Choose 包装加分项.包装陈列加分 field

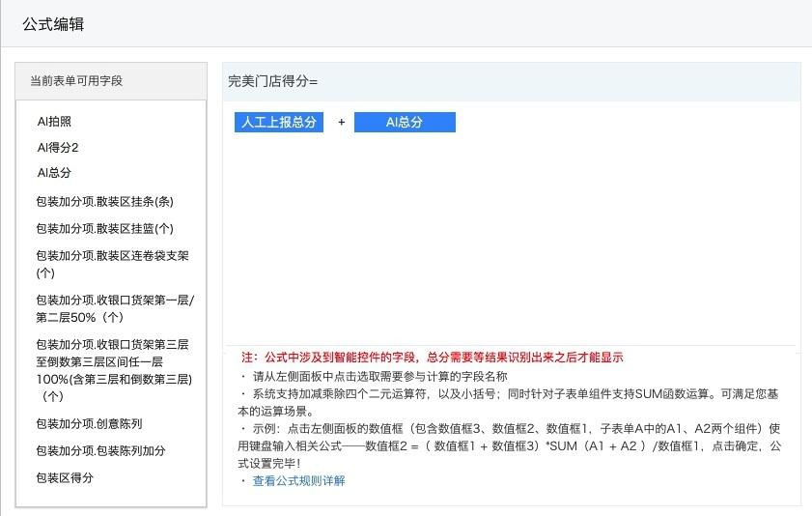(100, 451)
